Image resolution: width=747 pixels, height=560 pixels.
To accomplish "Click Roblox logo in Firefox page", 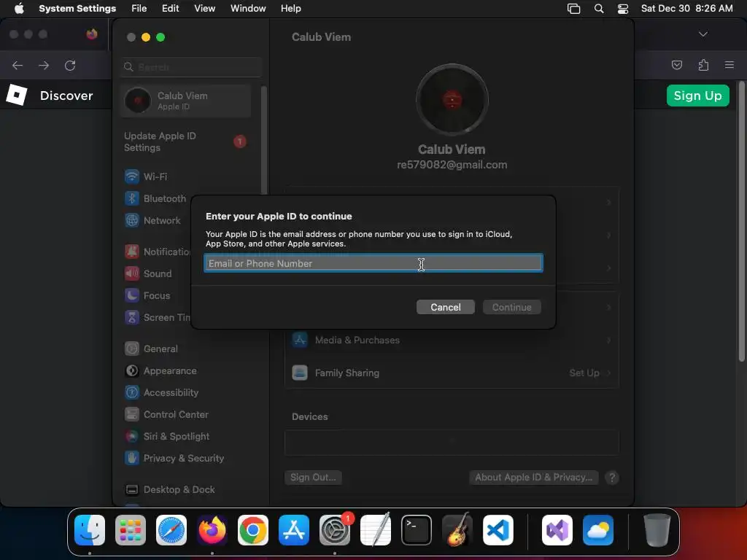I will click(17, 95).
